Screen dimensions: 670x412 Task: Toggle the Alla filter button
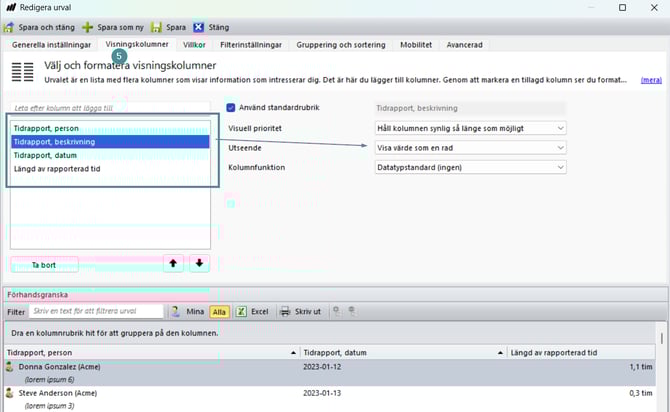[x=221, y=311]
